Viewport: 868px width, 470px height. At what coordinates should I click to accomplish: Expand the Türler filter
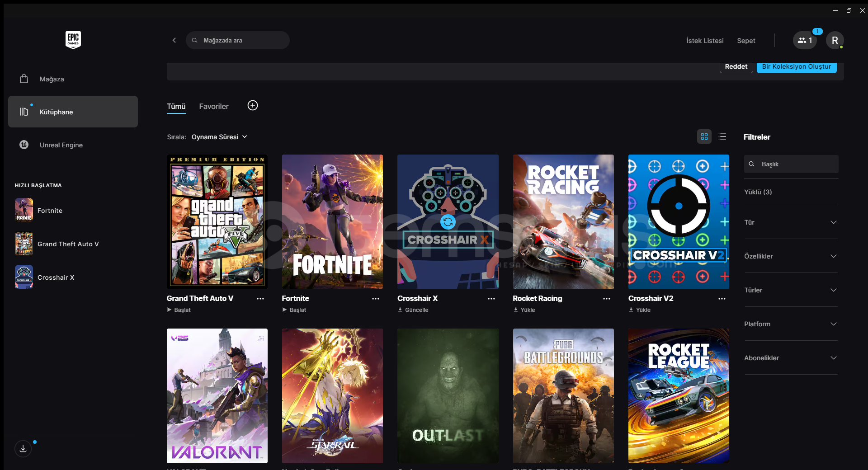[x=791, y=290]
